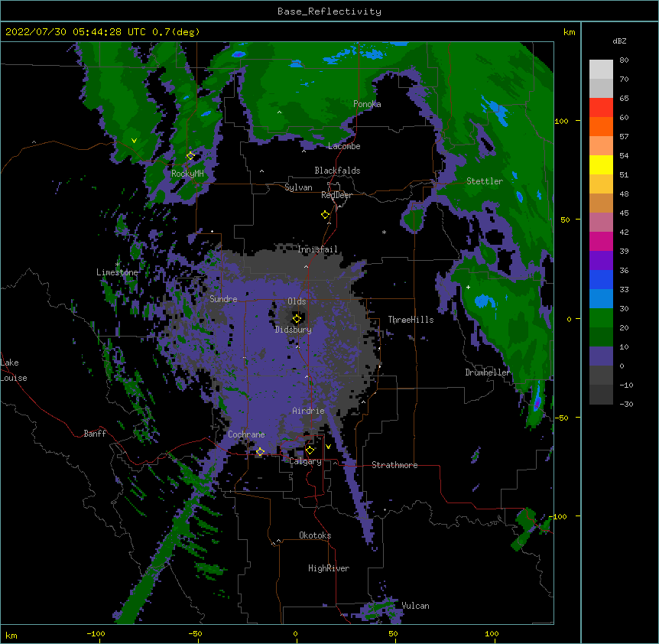The image size is (659, 644).
Task: Click the RedDeer label
Action: click(336, 195)
